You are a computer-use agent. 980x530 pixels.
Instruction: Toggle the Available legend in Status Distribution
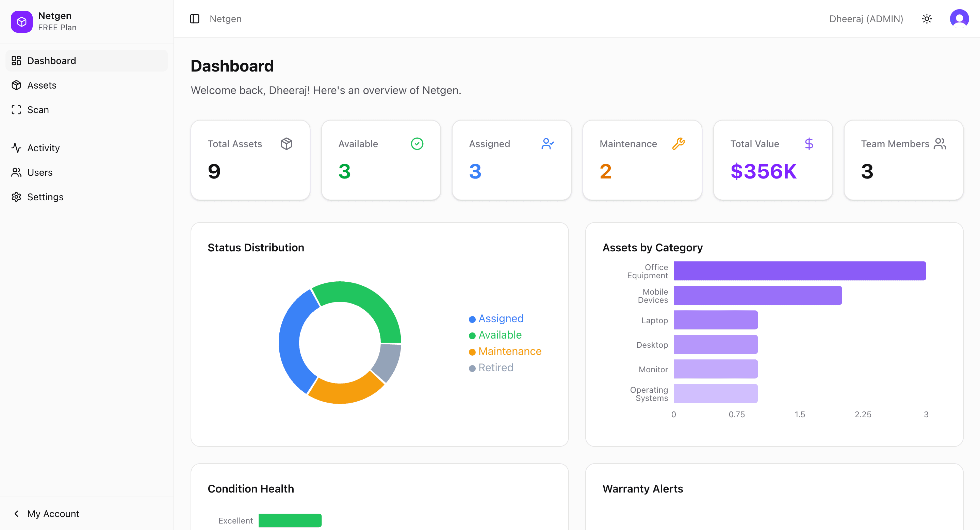(495, 335)
